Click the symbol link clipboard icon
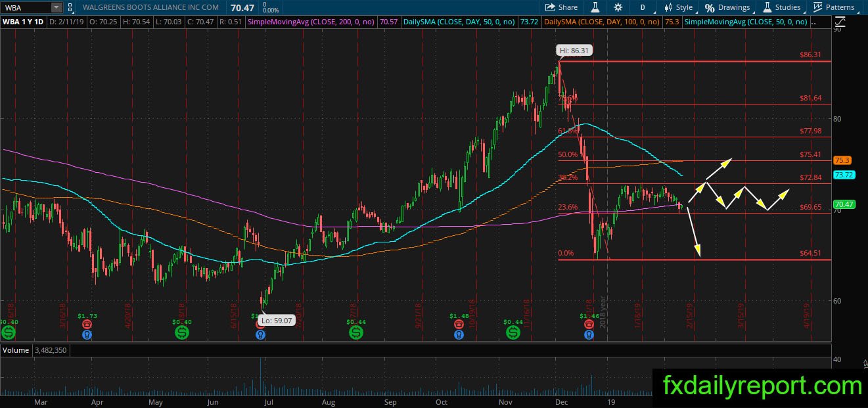The width and height of the screenshot is (868, 408). [x=70, y=7]
